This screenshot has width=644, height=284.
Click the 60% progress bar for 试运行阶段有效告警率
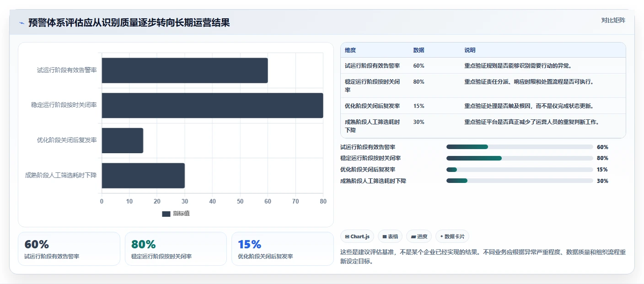520,147
